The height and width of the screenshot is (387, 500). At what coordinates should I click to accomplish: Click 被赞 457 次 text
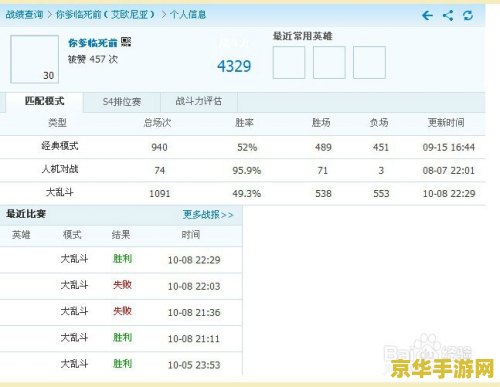point(93,59)
